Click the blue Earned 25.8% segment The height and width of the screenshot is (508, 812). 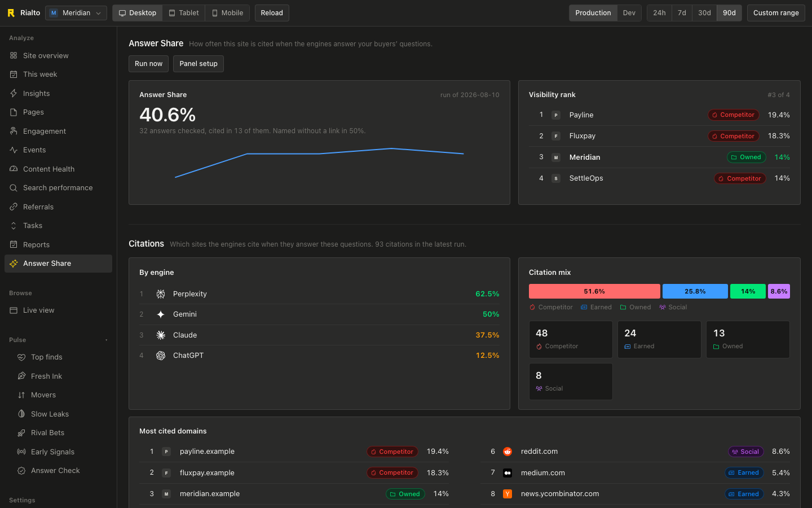pos(695,291)
